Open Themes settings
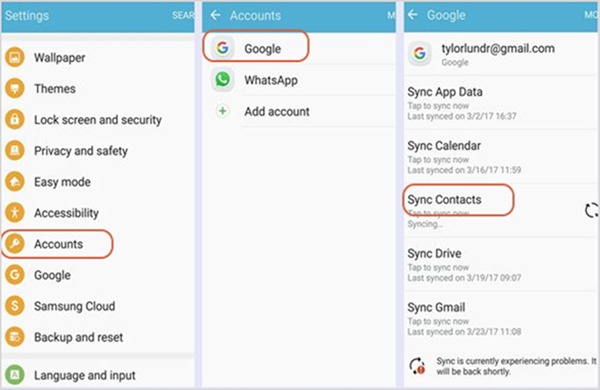 click(x=98, y=88)
